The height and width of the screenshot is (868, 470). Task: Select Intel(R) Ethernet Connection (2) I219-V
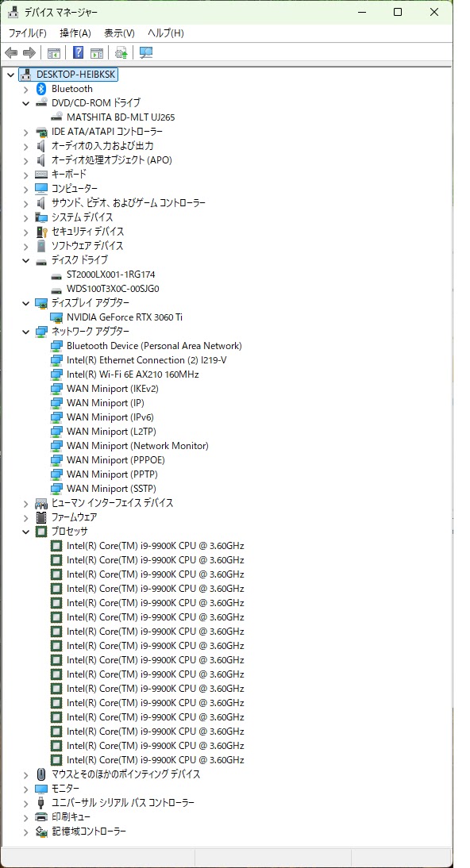[147, 360]
